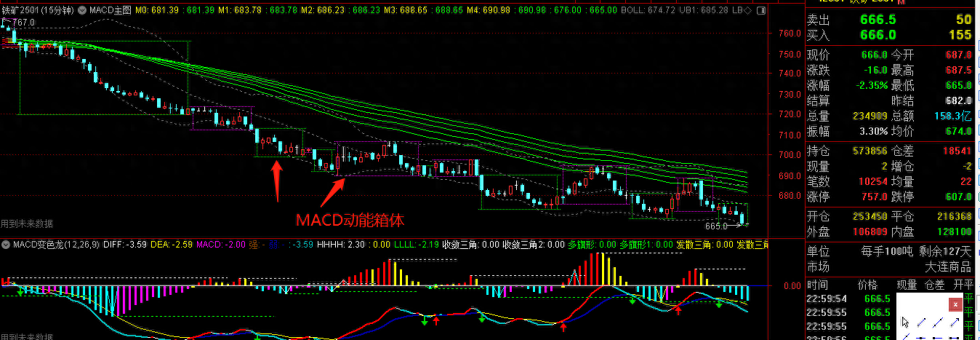Viewport: 980px width, 340px height.
Task: Select the arrow-headed line tool in the drawing palette
Action: click(x=955, y=323)
